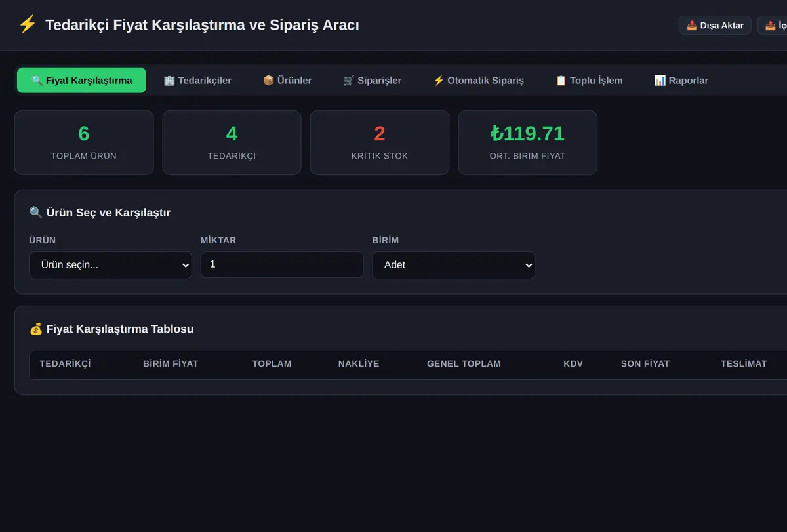This screenshot has height=532, width=787.
Task: Click the Genel Toplam column header
Action: [464, 363]
